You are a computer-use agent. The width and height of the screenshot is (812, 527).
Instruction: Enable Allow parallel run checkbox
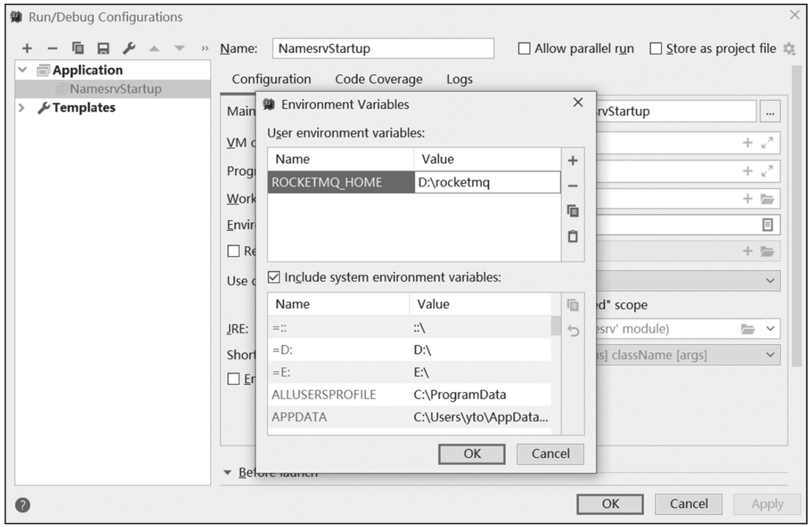[524, 49]
